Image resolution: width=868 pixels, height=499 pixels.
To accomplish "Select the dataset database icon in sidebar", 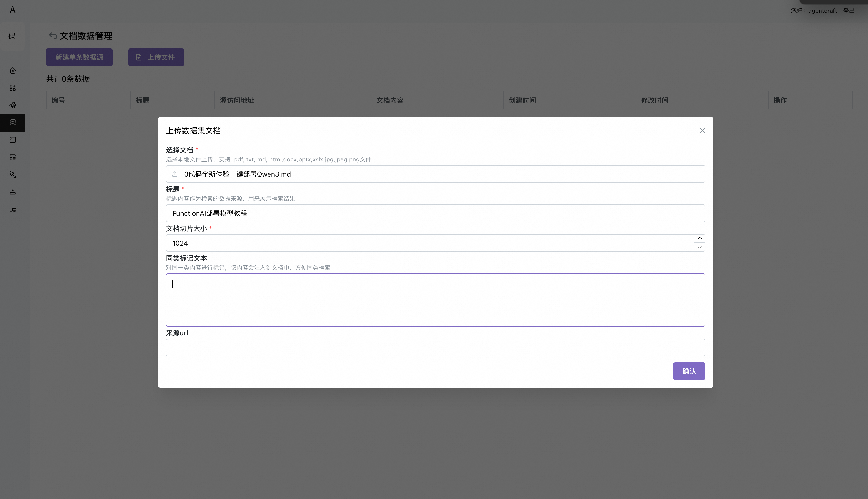I will coord(13,123).
